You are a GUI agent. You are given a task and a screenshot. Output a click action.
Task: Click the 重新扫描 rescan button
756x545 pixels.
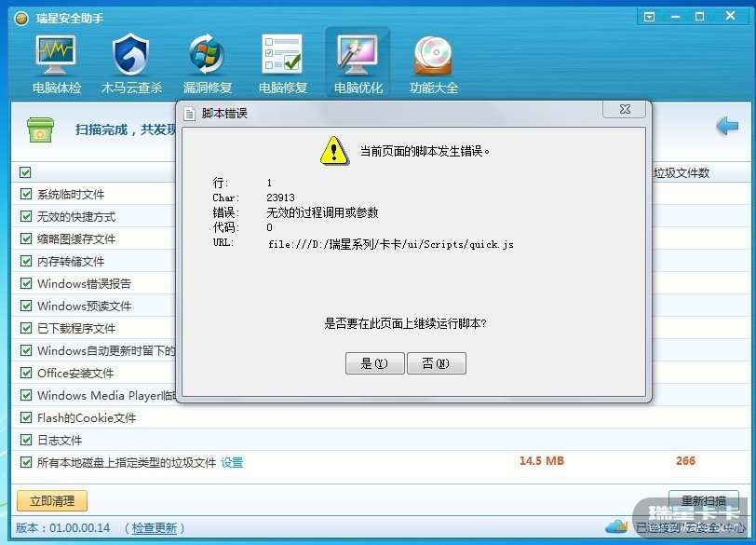(x=704, y=500)
